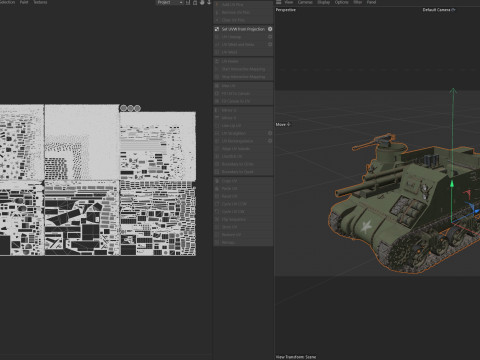
Task: Choose Boundary to Quad
Action: (x=243, y=172)
